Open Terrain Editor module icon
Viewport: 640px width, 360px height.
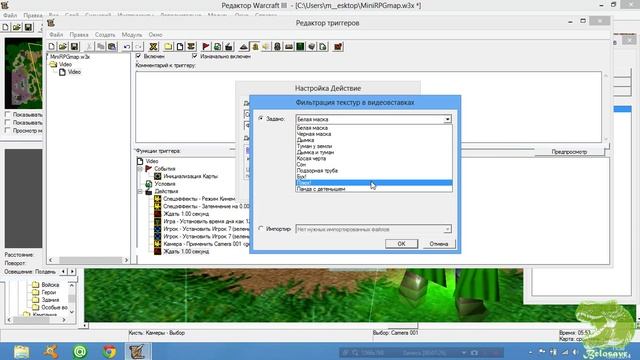point(244,47)
